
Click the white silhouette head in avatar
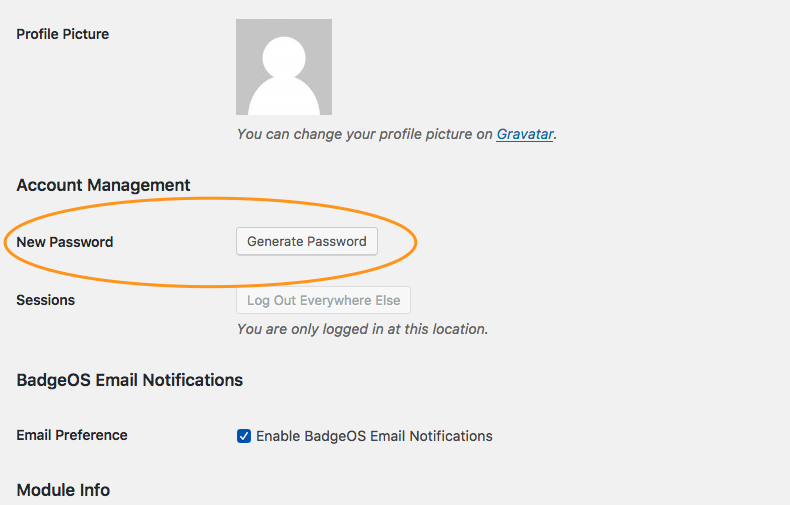pyautogui.click(x=284, y=57)
